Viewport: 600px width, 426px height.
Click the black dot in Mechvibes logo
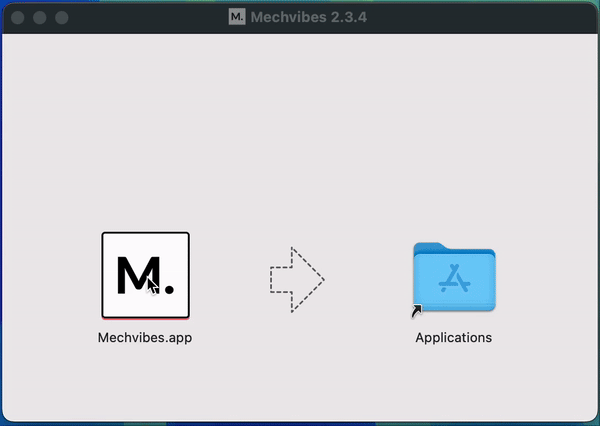(x=168, y=290)
